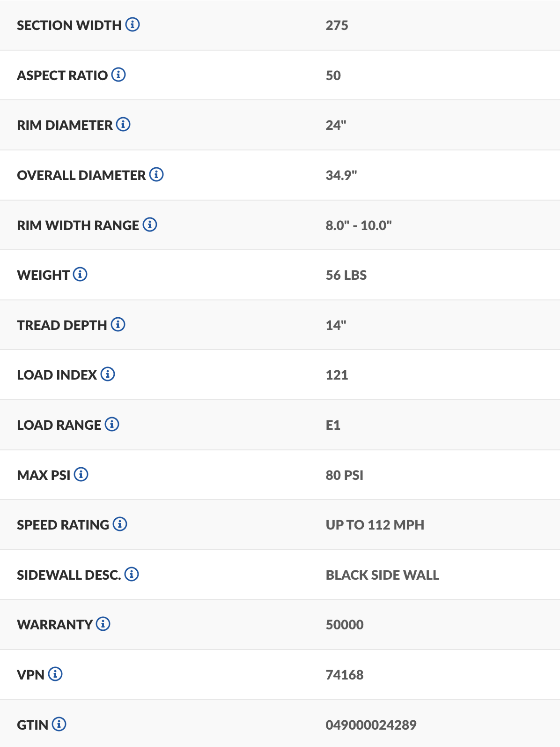
Task: Click the Speed Rating info icon
Action: (x=120, y=524)
